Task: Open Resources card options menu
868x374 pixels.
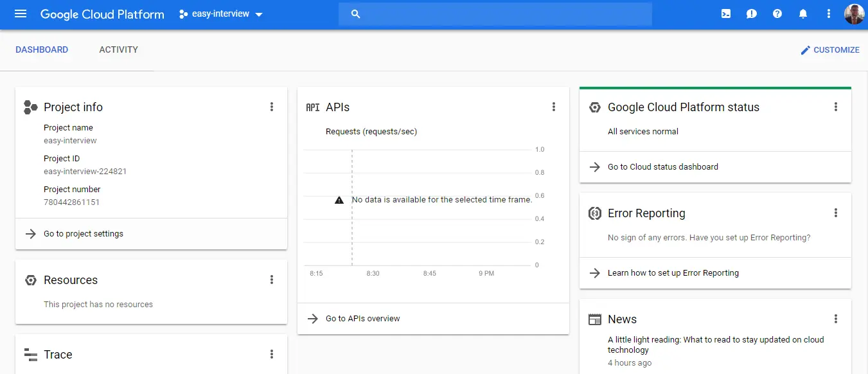Action: coord(272,280)
